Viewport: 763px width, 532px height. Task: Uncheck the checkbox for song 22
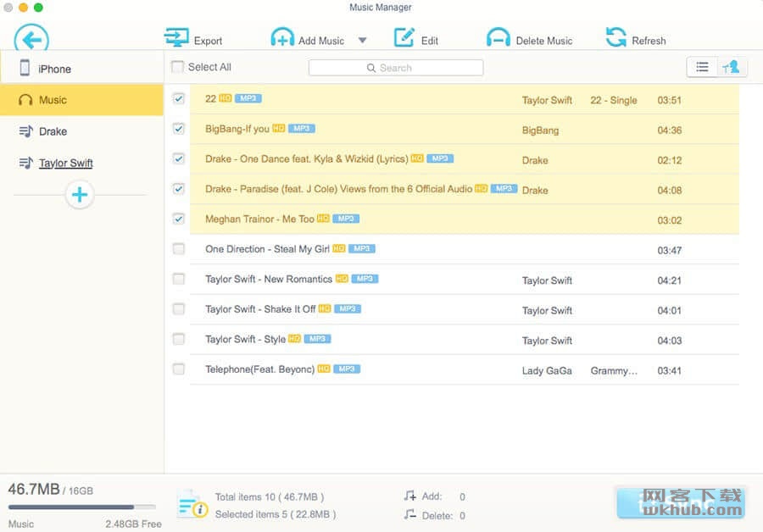[x=179, y=99]
